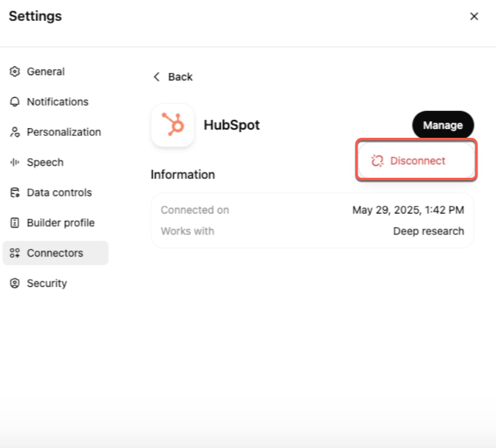496x448 pixels.
Task: Switch to the Notifications section
Action: [57, 101]
